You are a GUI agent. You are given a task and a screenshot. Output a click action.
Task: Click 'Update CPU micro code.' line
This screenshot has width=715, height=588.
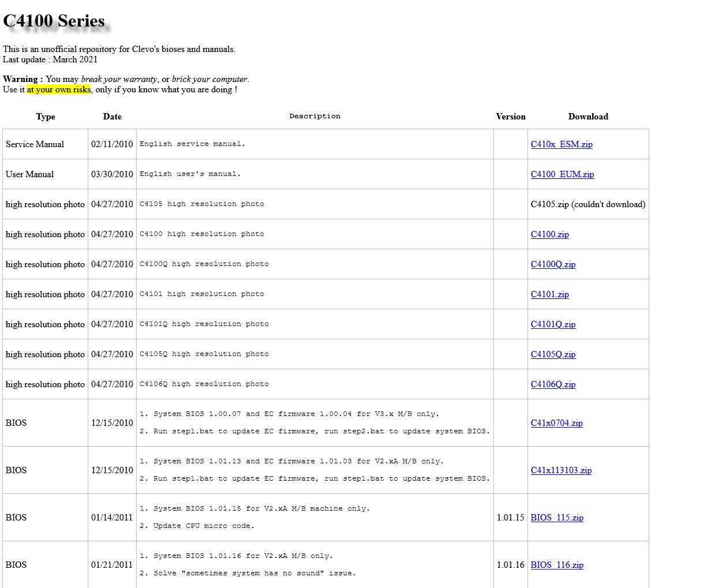click(x=197, y=526)
